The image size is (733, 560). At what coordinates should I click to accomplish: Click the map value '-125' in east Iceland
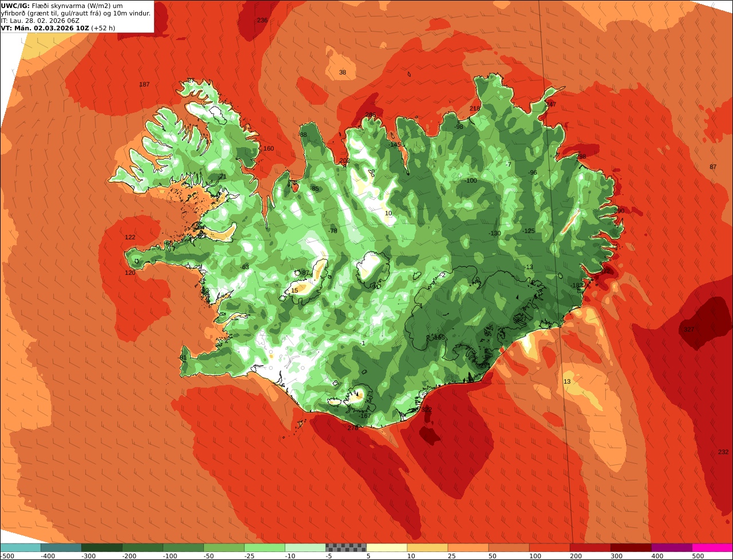point(529,231)
